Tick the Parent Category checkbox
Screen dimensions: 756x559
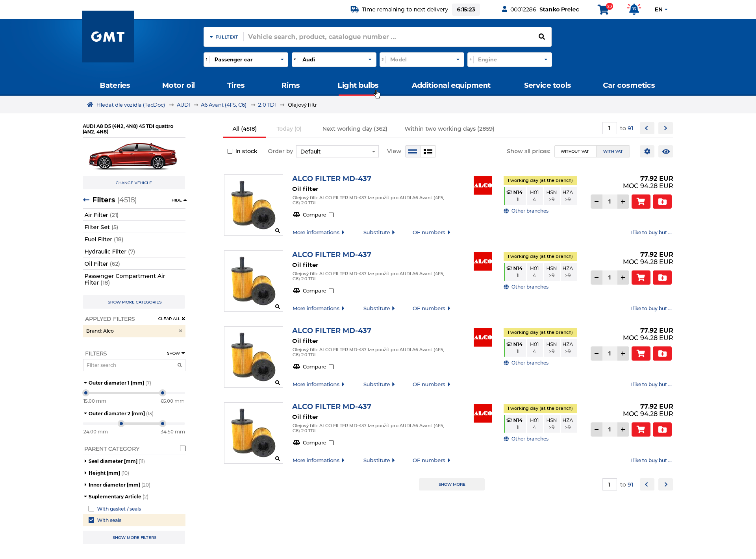pyautogui.click(x=183, y=448)
